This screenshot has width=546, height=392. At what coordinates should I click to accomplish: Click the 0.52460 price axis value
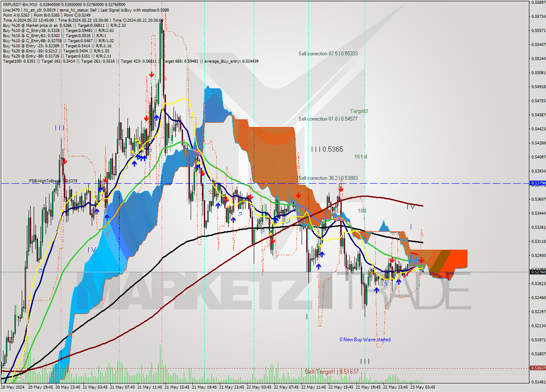pyautogui.click(x=538, y=297)
